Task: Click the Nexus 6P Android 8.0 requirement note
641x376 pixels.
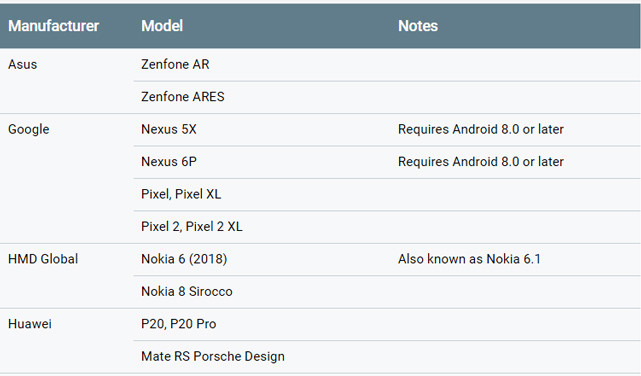Action: [x=481, y=162]
